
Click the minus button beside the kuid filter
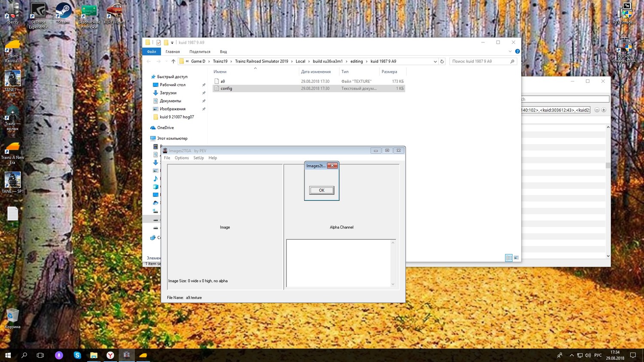597,110
